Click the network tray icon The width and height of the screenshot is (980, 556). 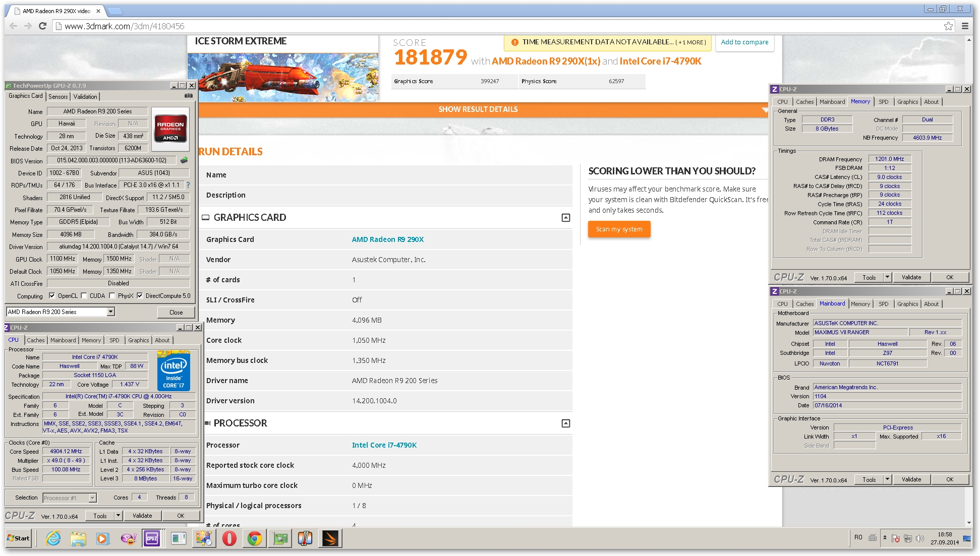click(x=907, y=538)
